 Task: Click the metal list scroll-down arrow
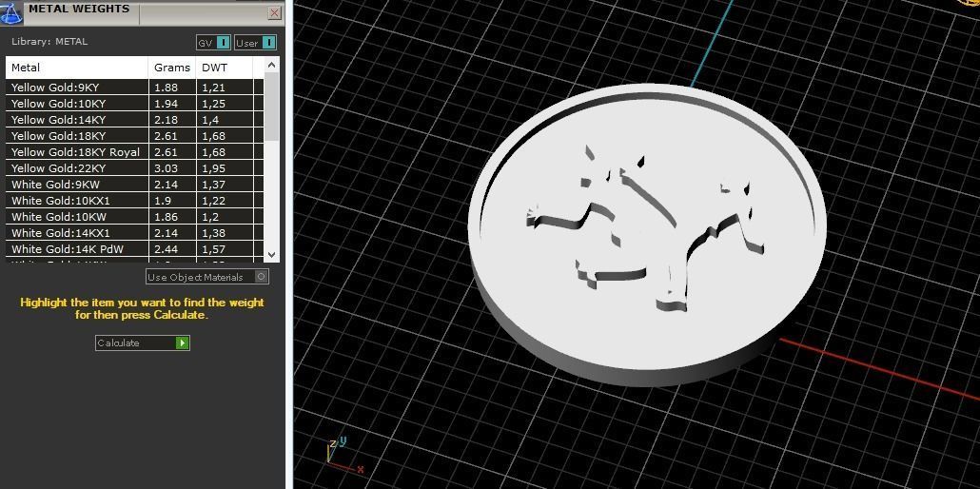click(271, 254)
